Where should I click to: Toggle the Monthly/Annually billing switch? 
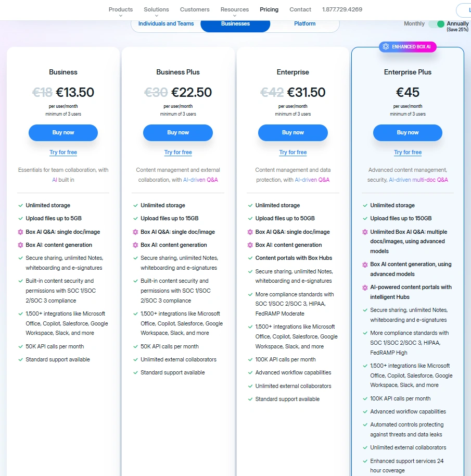point(437,23)
